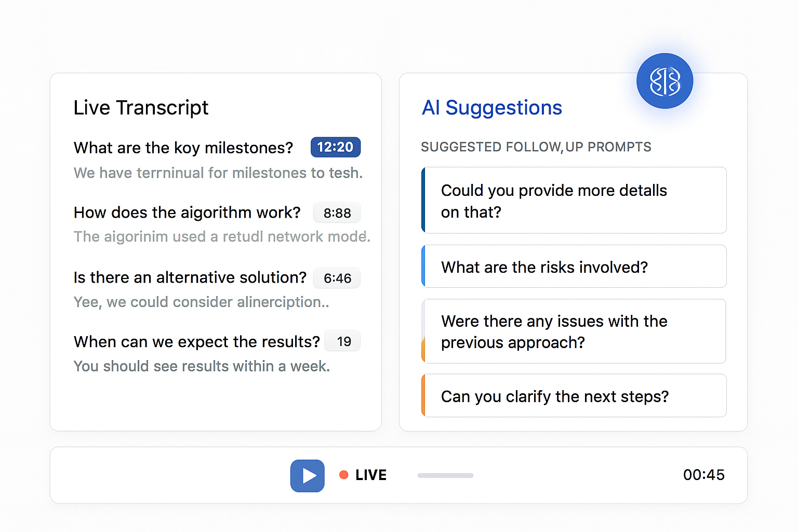Viewport: 798px width, 532px height.
Task: Click the 8:88 timestamp badge
Action: [x=337, y=213]
